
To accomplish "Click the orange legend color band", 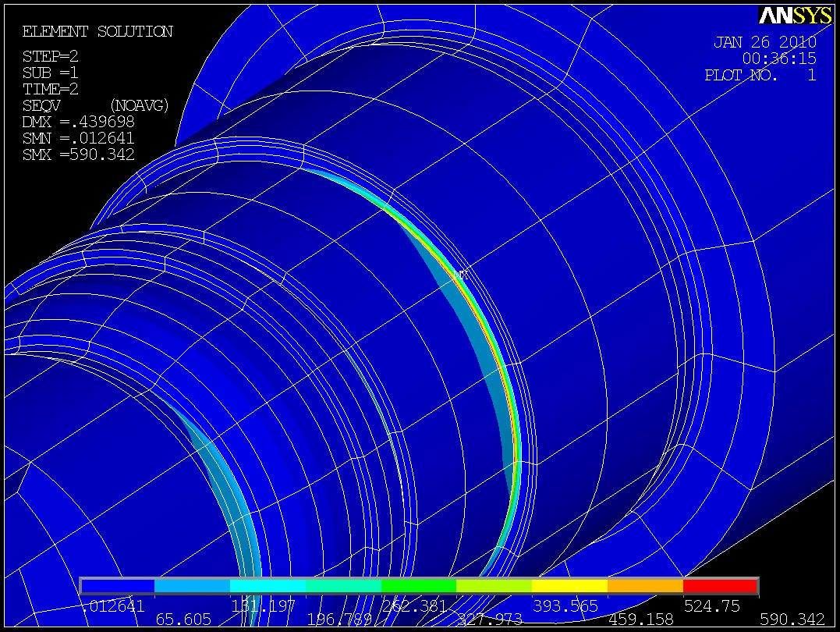I will [646, 586].
